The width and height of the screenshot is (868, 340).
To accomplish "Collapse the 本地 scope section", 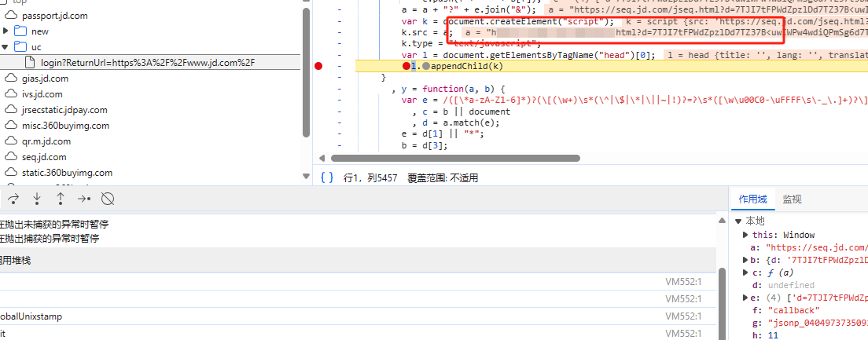I will 738,221.
